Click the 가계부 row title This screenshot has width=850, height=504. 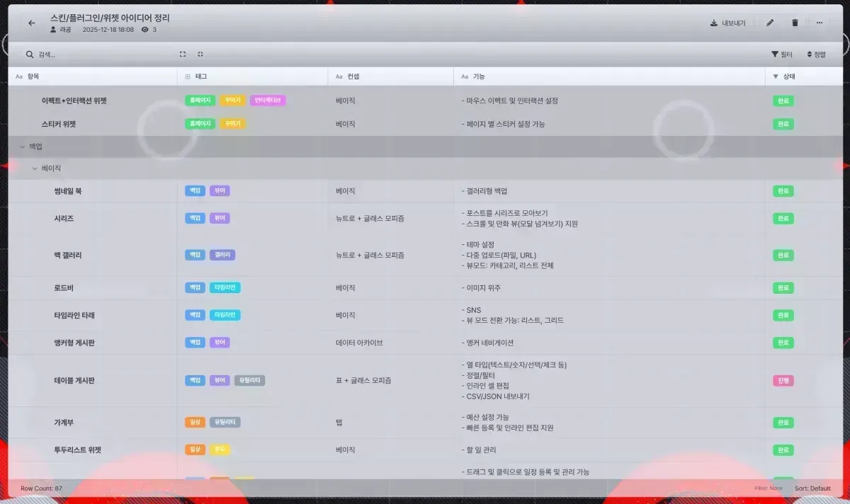click(63, 422)
